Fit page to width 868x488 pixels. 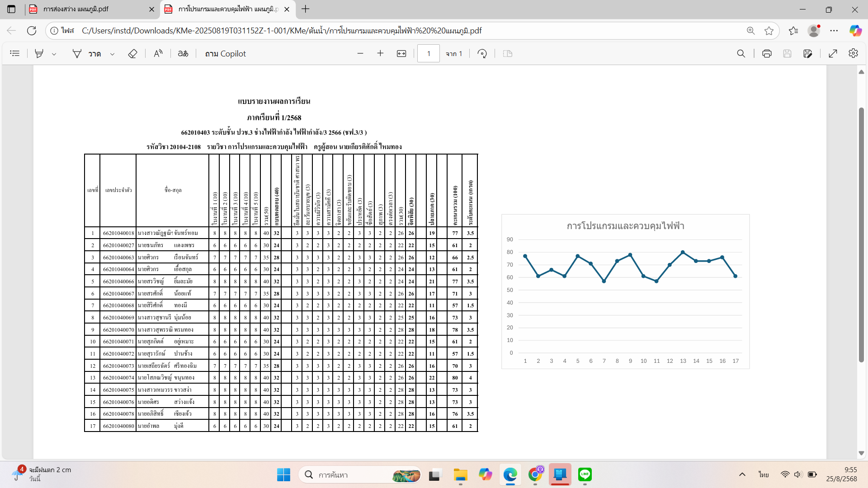click(401, 53)
